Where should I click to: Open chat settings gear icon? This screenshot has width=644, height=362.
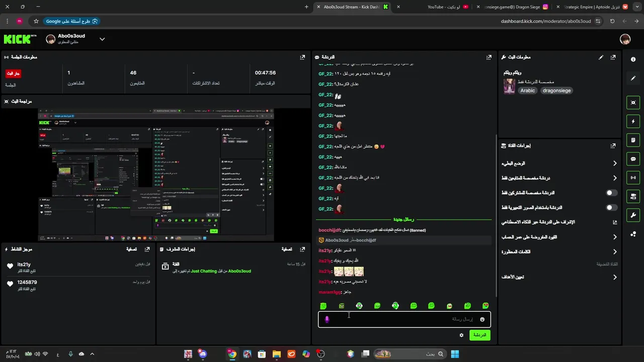pos(461,335)
